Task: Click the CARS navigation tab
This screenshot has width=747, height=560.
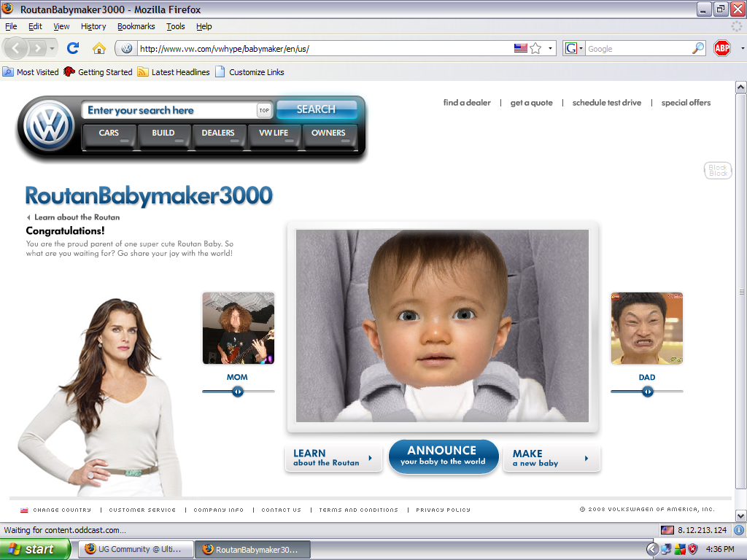Action: tap(109, 135)
